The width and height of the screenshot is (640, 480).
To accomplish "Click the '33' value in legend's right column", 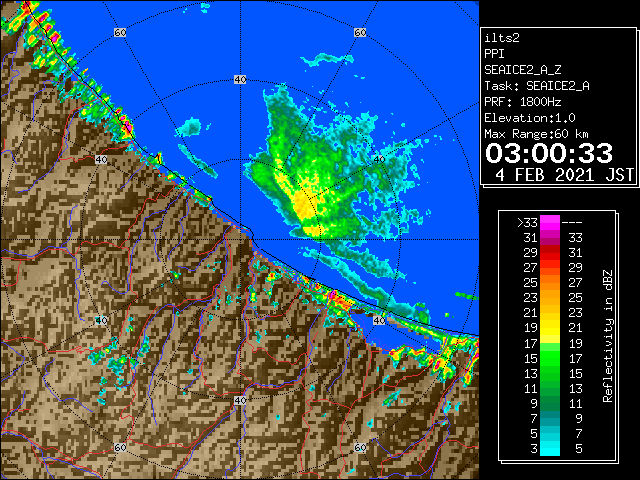I will pyautogui.click(x=576, y=238).
